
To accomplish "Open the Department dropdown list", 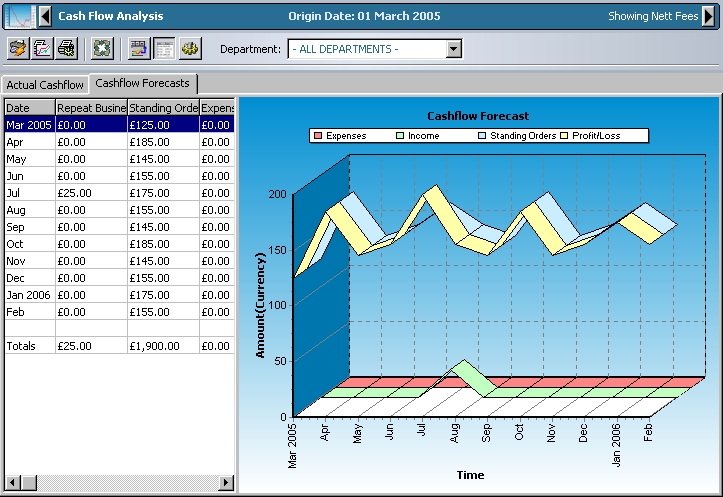I will tap(453, 49).
